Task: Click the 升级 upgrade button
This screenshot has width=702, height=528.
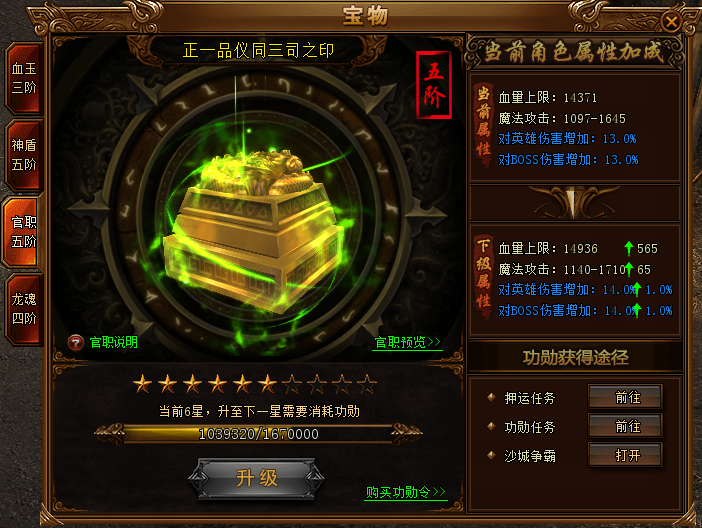Action: (x=257, y=478)
